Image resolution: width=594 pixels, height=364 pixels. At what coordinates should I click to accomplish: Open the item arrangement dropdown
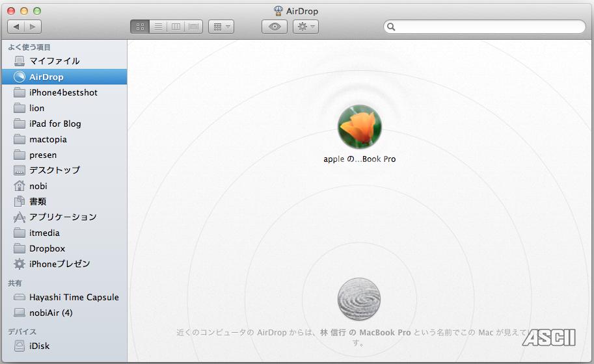pyautogui.click(x=221, y=27)
